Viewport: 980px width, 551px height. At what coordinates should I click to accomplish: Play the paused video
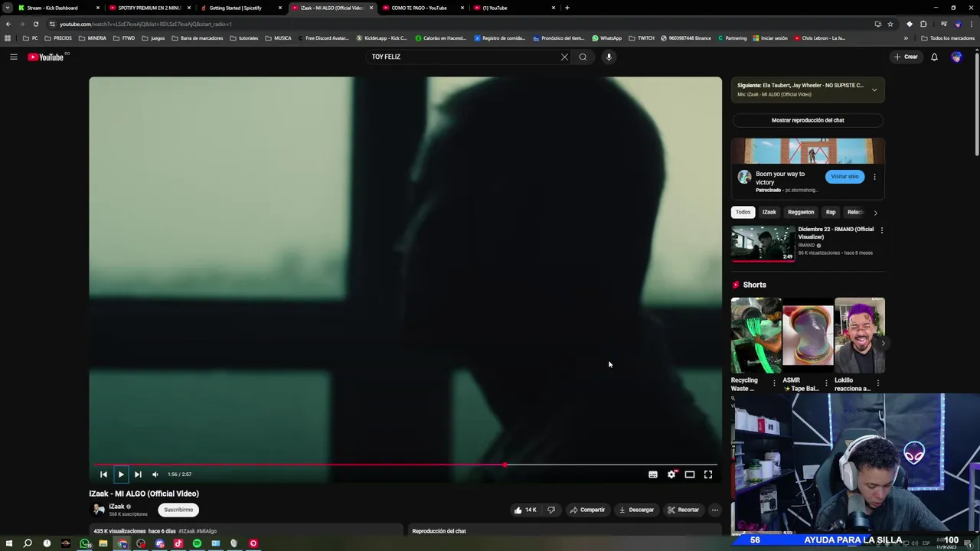121,474
